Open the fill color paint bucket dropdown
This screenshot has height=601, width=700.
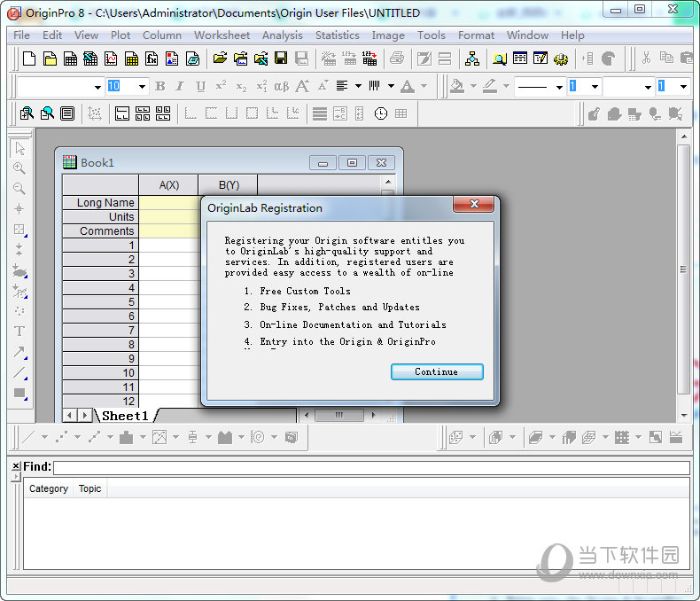point(473,86)
